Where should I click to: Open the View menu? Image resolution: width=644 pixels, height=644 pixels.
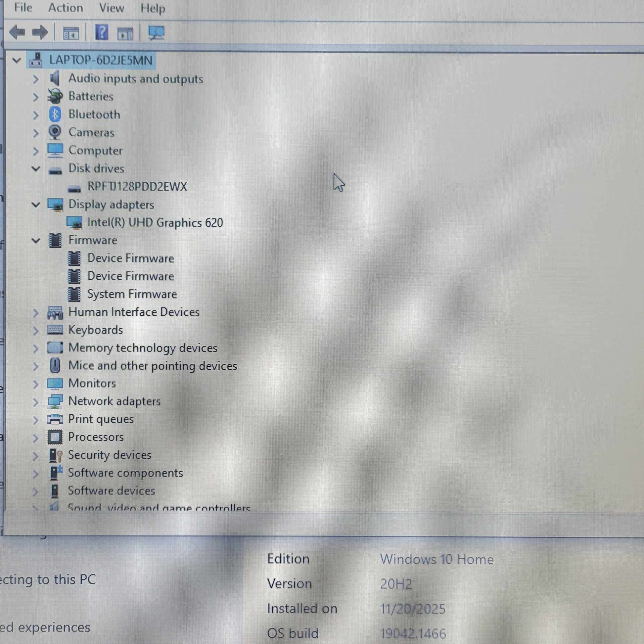point(112,8)
